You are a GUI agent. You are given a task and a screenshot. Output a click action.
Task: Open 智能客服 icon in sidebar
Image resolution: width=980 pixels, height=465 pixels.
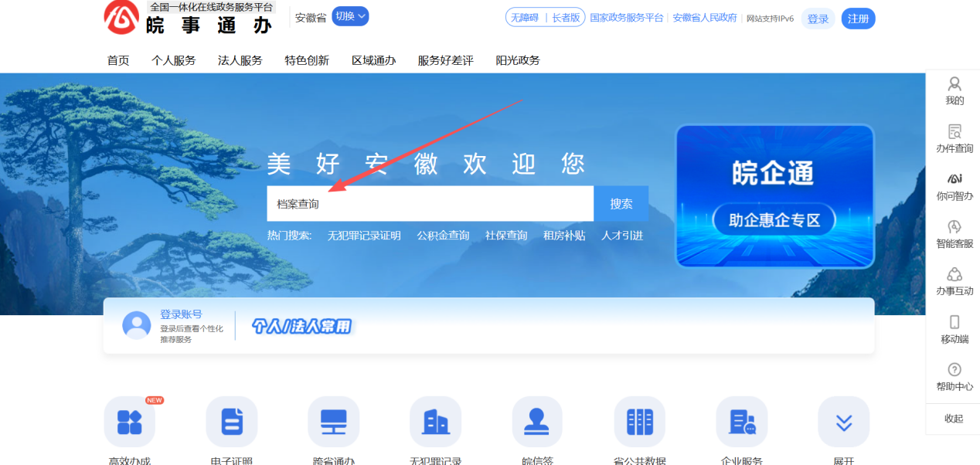pyautogui.click(x=954, y=226)
